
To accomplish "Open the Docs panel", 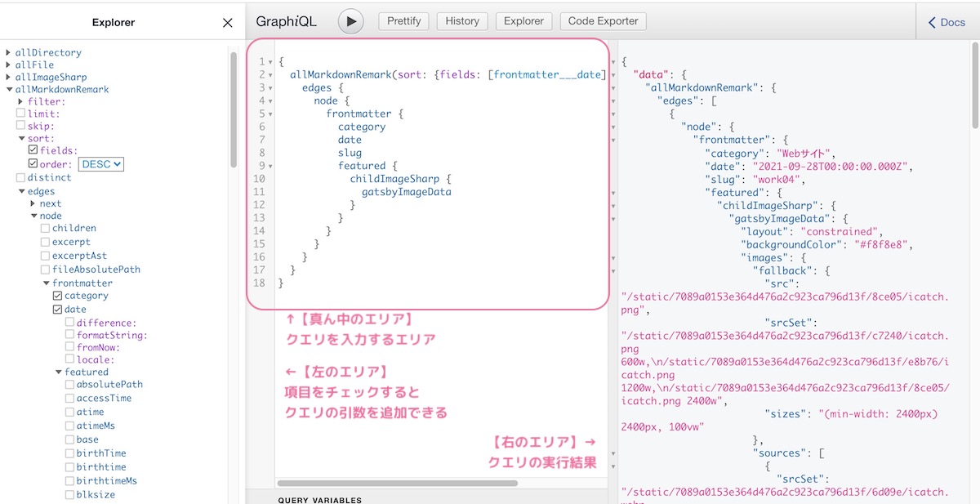I will coord(947,22).
